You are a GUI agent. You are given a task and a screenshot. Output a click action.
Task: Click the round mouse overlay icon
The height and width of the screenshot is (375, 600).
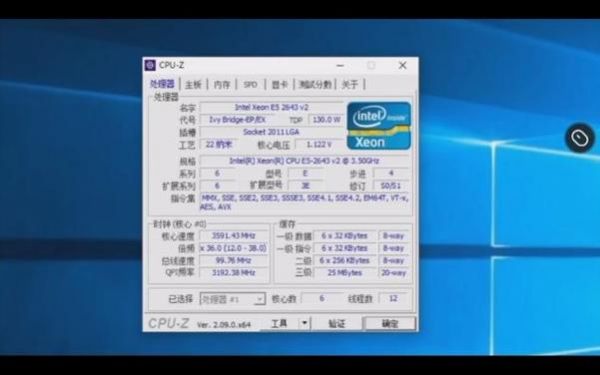tap(580, 138)
